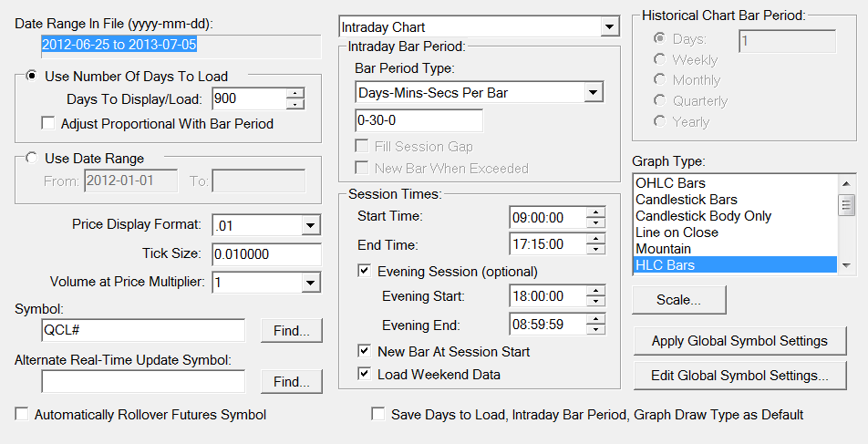The width and height of the screenshot is (868, 444).
Task: Decrease Start Time using down spinner arrow
Action: click(x=596, y=222)
